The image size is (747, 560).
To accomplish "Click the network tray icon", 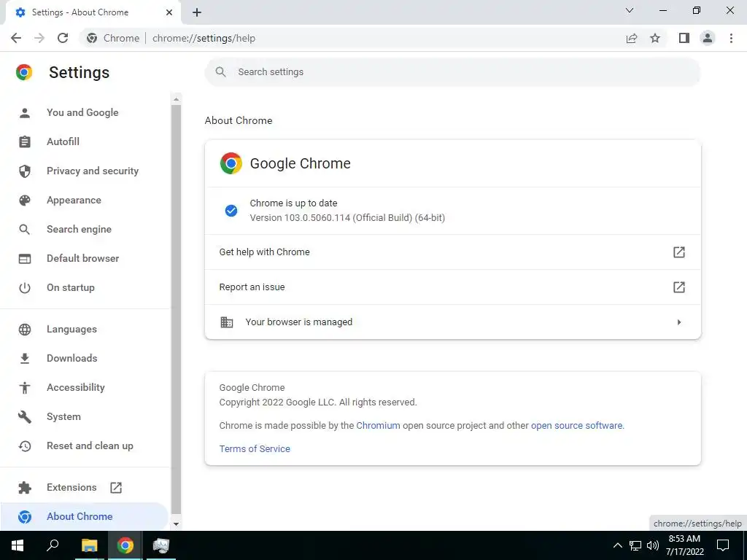I will tap(635, 545).
